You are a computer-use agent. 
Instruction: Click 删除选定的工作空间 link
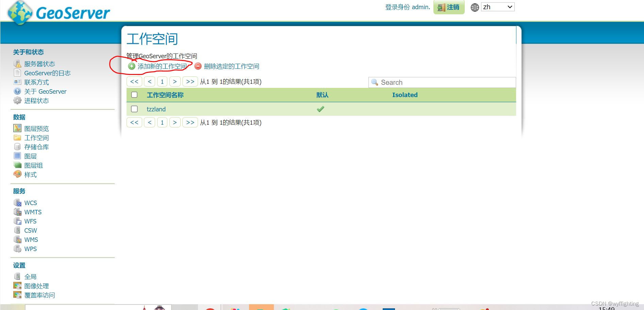[x=231, y=66]
